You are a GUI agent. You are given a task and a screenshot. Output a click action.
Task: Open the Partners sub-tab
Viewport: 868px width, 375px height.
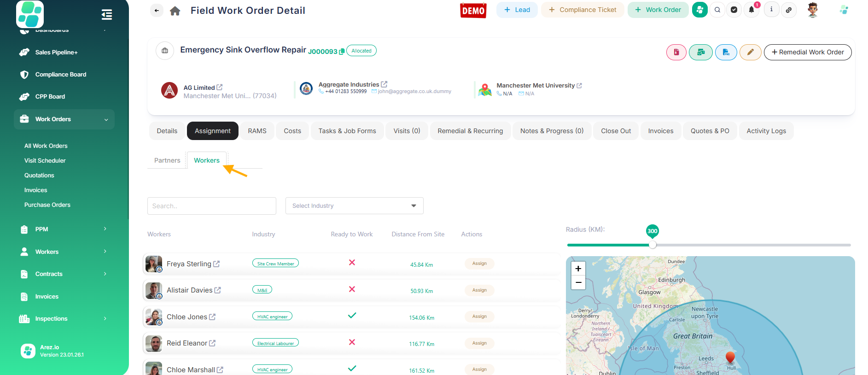[x=167, y=160]
